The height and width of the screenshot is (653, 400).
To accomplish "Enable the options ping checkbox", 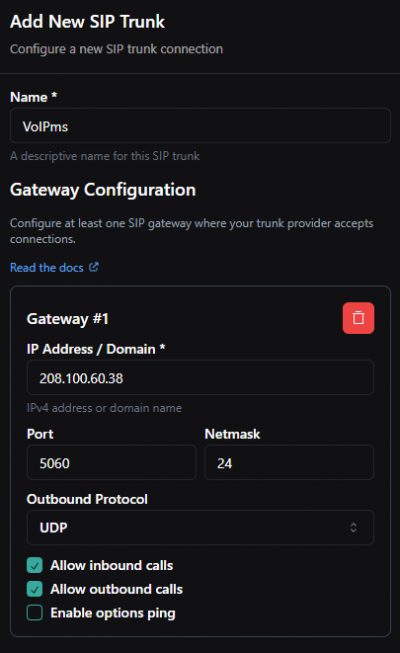I will 35,613.
